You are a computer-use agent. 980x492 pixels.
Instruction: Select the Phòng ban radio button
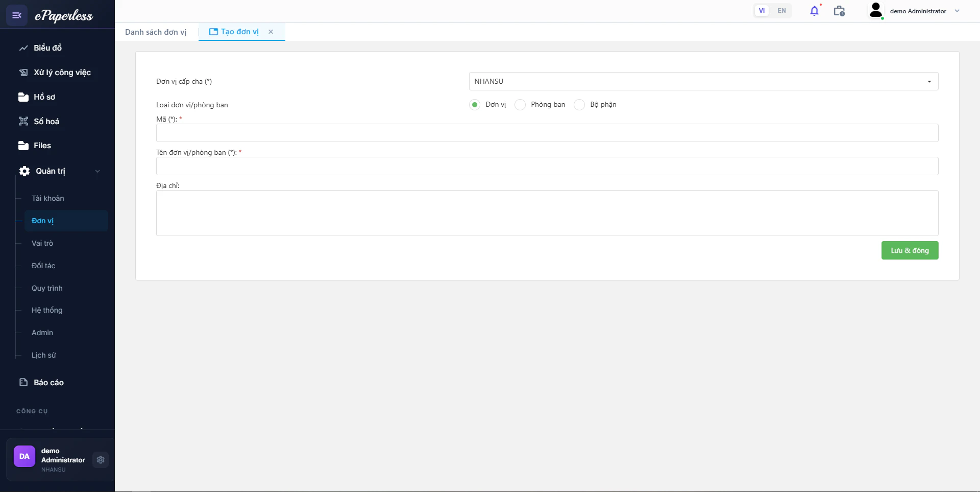pos(520,105)
